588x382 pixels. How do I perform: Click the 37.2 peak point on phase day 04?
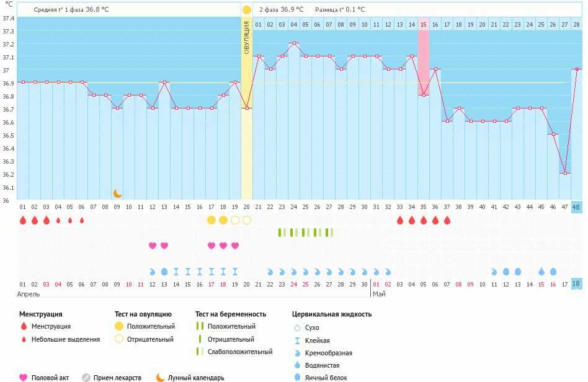[294, 43]
